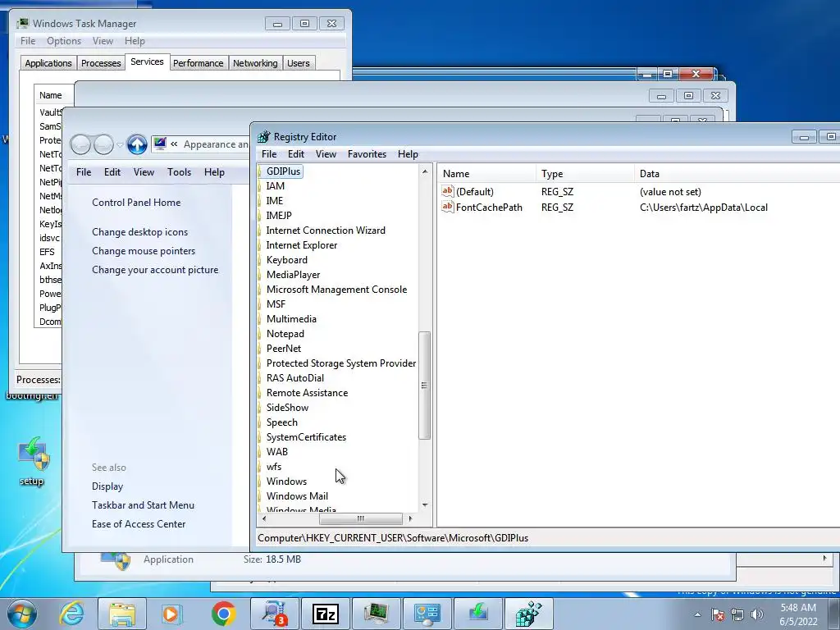Click the registry tree horizontal scrollbar thumb
Viewport: 840px width, 630px height.
[x=361, y=518]
